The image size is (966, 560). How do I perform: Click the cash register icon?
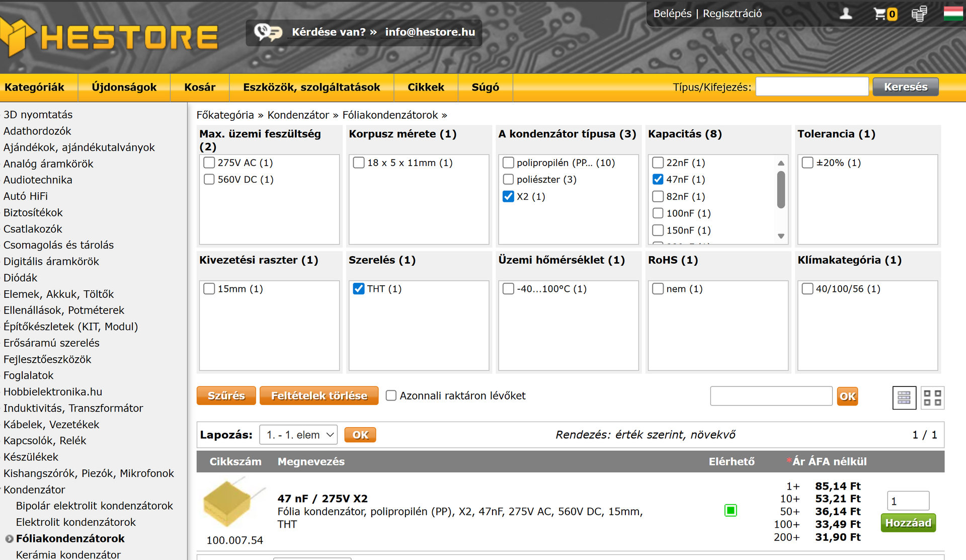919,14
